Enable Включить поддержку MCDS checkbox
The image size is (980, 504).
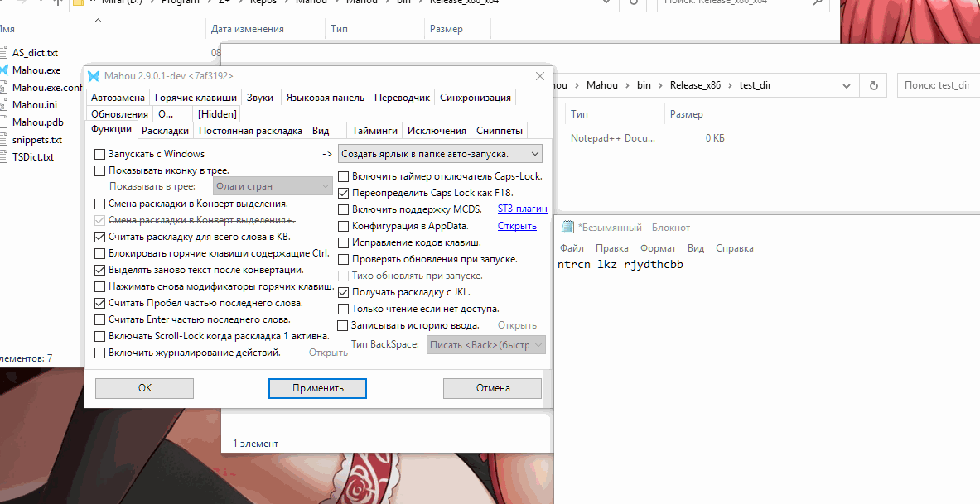tap(343, 210)
